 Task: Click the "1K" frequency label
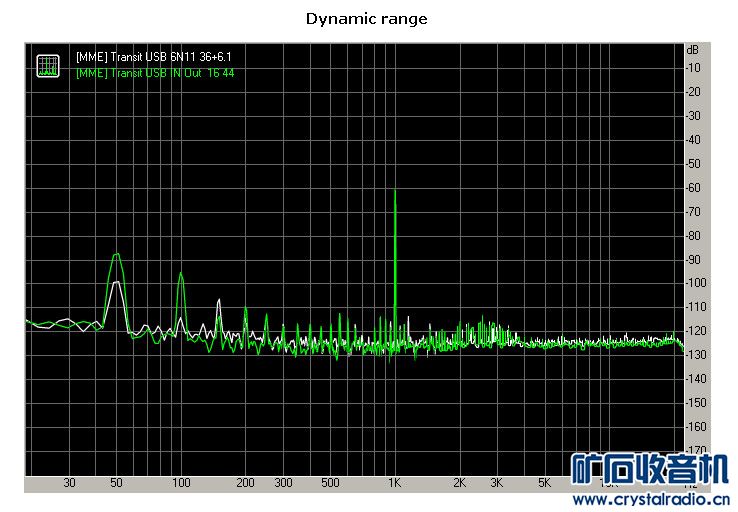(x=394, y=483)
